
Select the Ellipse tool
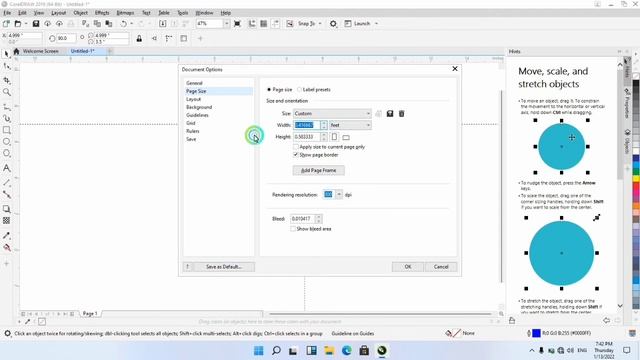click(x=7, y=142)
